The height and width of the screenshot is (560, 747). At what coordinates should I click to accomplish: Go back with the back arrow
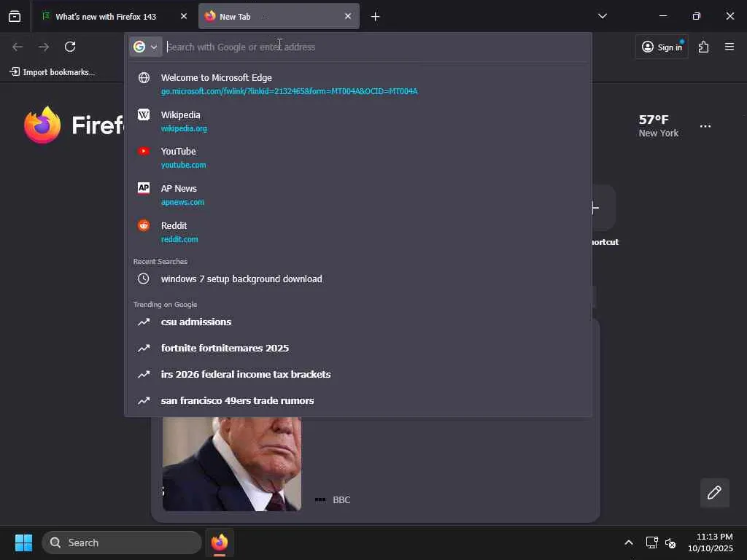pyautogui.click(x=18, y=47)
